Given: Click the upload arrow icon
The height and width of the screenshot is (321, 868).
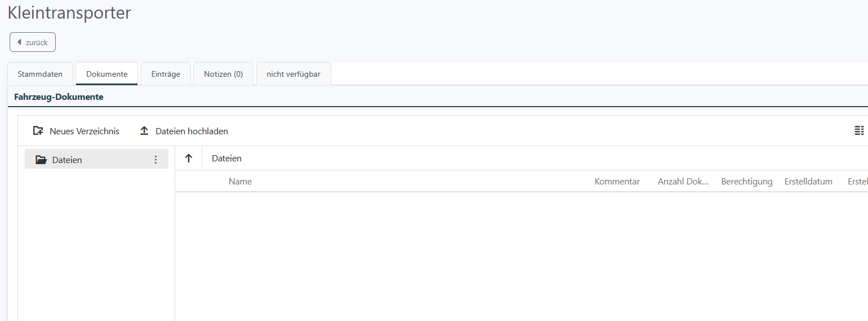Looking at the screenshot, I should (x=144, y=131).
